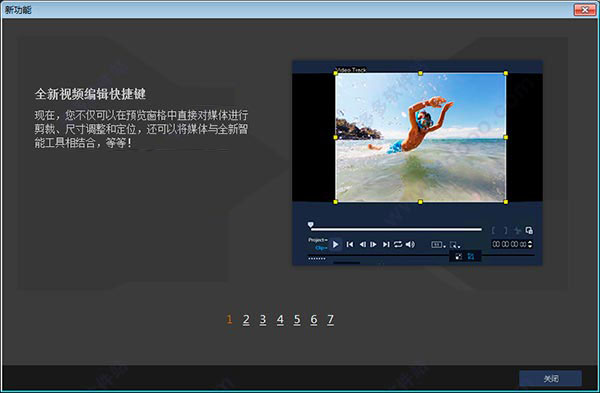The width and height of the screenshot is (600, 393).
Task: Go to page 3 of new features
Action: [263, 320]
